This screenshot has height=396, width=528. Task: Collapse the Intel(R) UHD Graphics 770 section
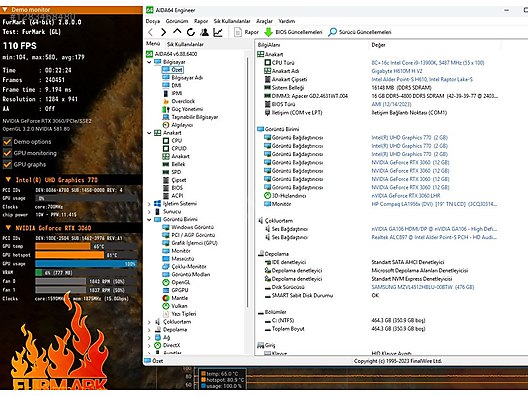click(8, 180)
